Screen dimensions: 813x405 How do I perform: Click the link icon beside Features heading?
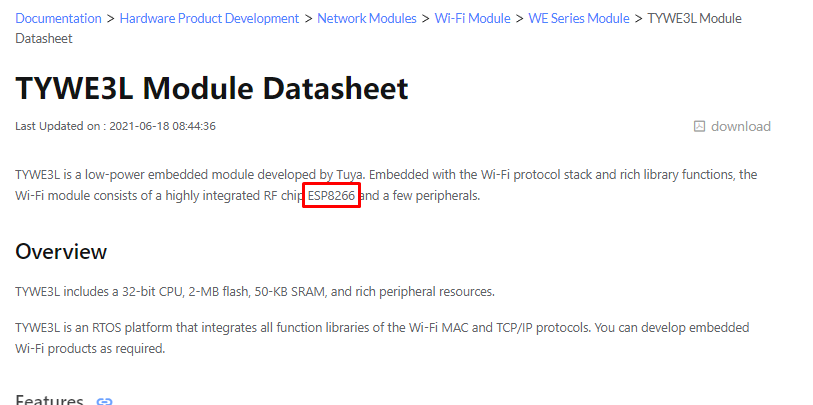pyautogui.click(x=105, y=401)
